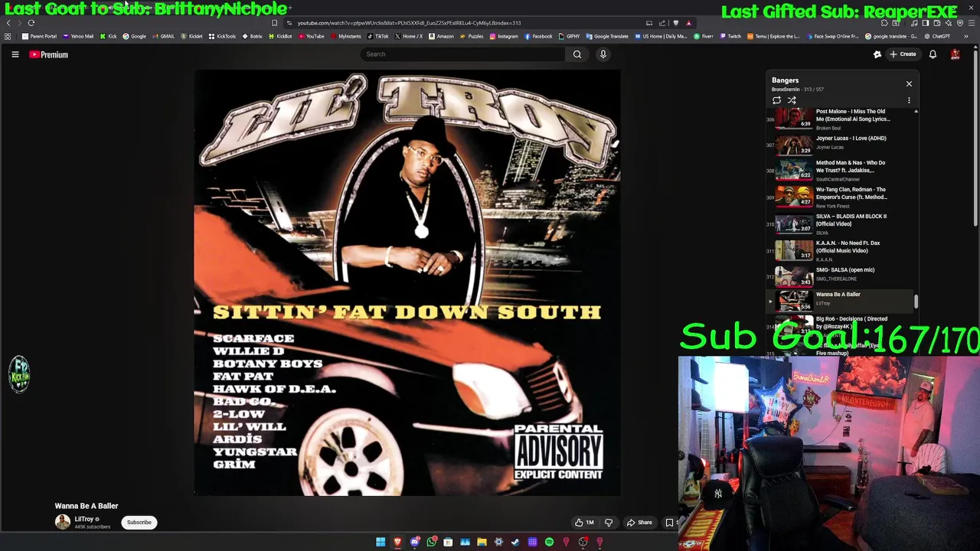Go back in the browser
Screen dimensions: 980x551
pyautogui.click(x=8, y=23)
